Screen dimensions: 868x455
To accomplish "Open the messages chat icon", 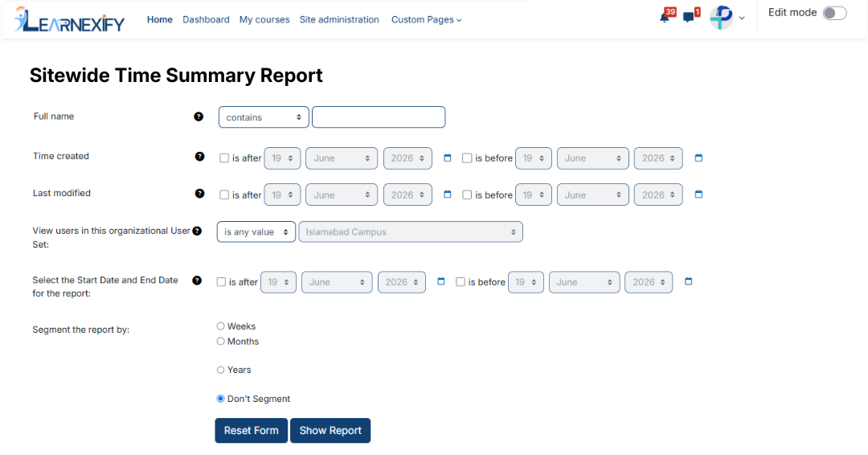I will tap(689, 17).
